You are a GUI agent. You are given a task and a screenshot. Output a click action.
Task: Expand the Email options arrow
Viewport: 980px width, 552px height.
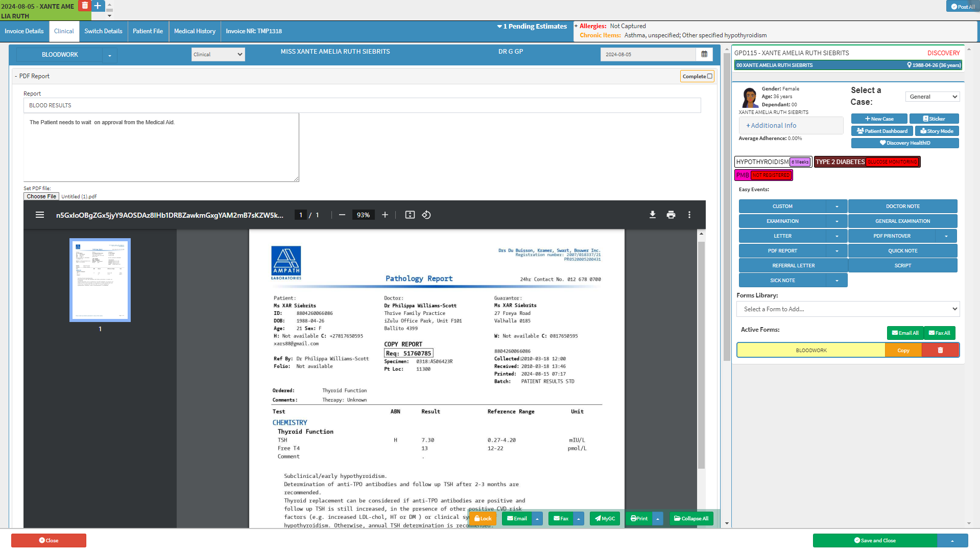pos(537,518)
